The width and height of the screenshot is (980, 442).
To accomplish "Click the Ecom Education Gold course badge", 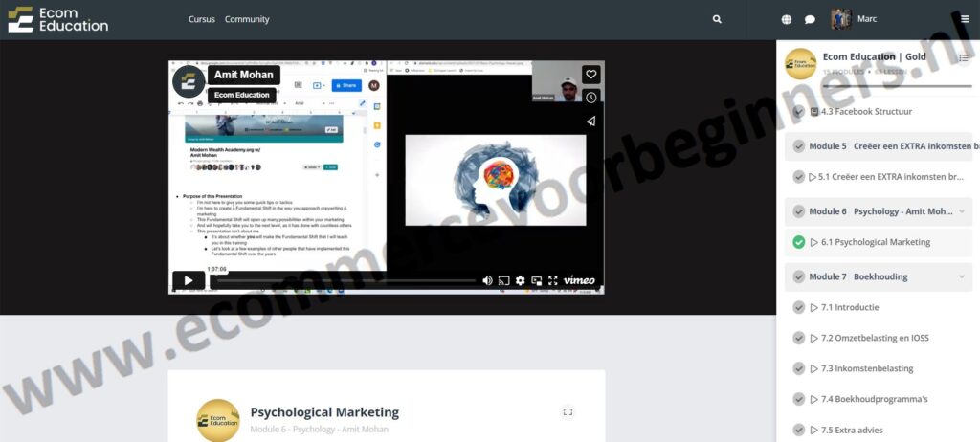I will pyautogui.click(x=801, y=64).
